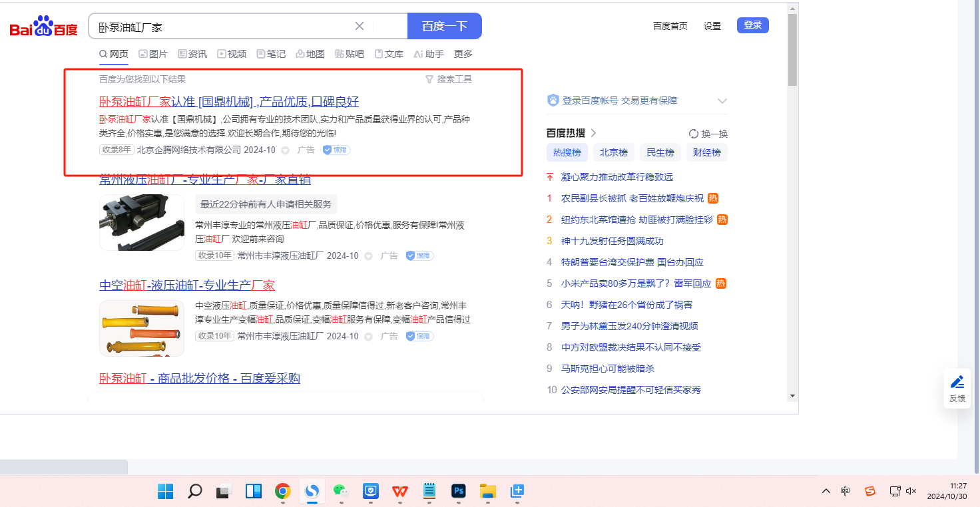Click the hydraulic cylinder product thumbnail

click(142, 222)
